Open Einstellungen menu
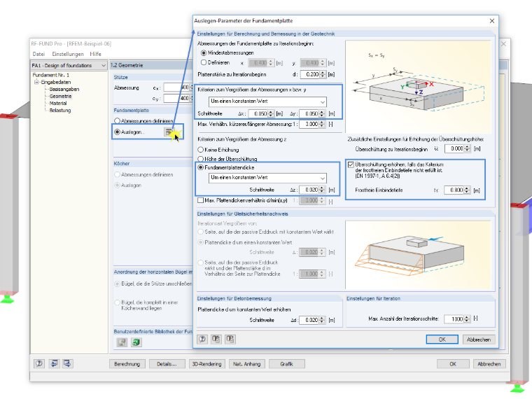 pyautogui.click(x=67, y=54)
